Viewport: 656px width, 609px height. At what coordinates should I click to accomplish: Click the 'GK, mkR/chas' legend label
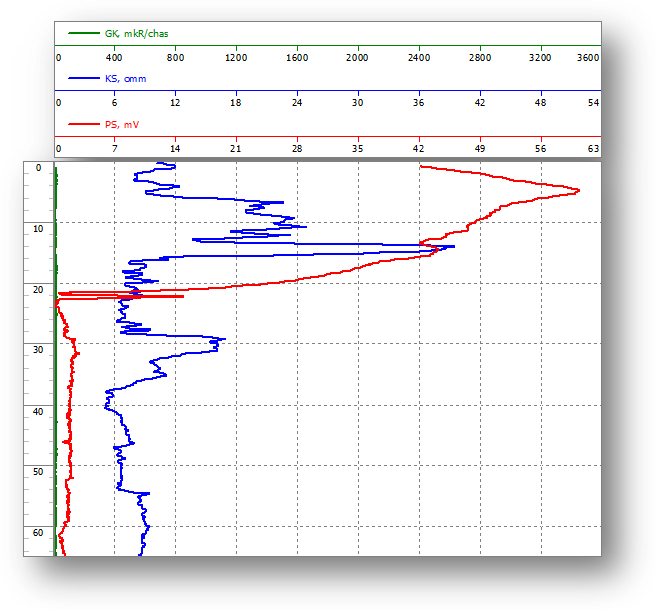[136, 34]
